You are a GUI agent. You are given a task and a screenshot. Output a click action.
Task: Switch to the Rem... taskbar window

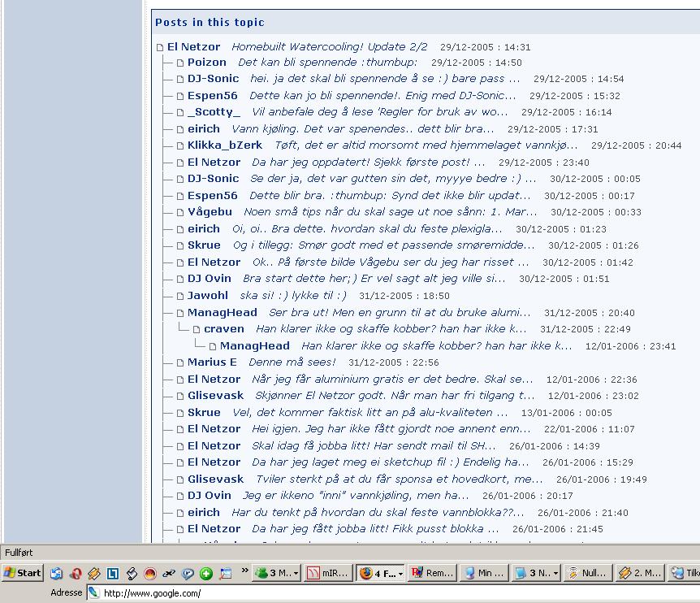point(432,573)
